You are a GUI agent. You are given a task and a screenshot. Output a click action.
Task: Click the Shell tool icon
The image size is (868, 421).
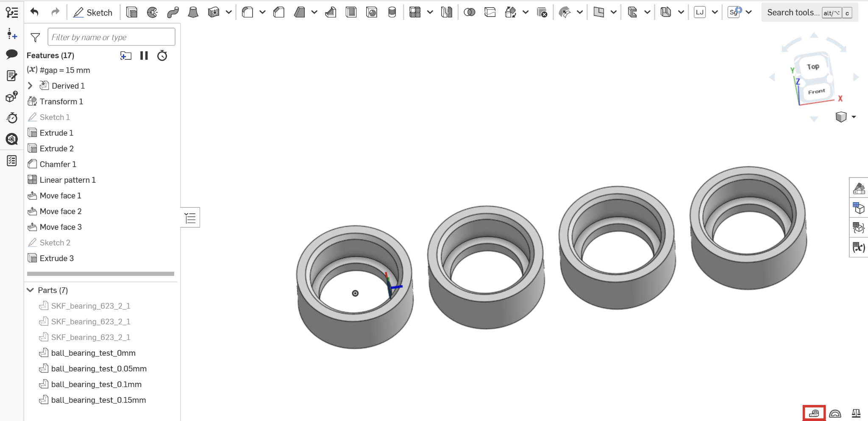click(351, 12)
